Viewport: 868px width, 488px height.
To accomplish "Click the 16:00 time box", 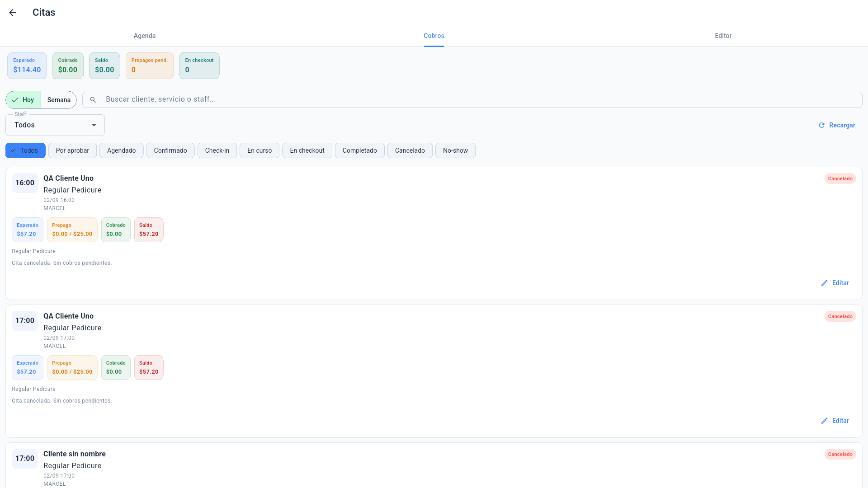I will tap(25, 183).
